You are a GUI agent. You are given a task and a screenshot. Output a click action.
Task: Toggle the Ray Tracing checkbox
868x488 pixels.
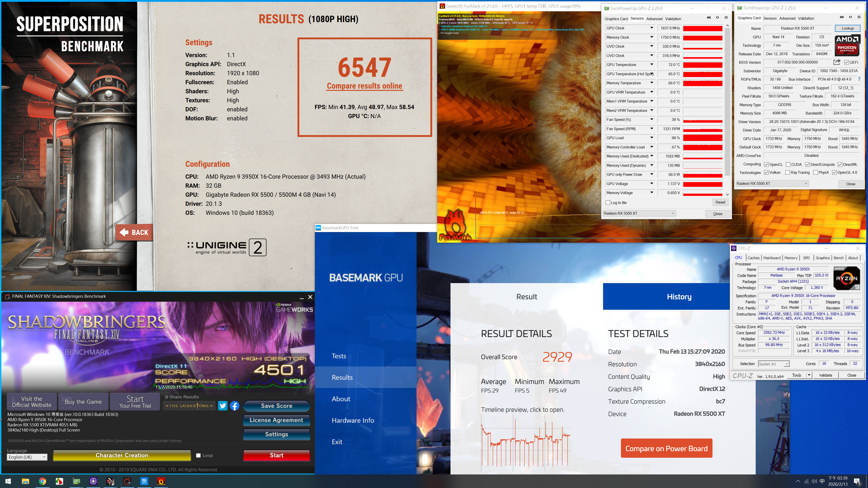coord(788,172)
